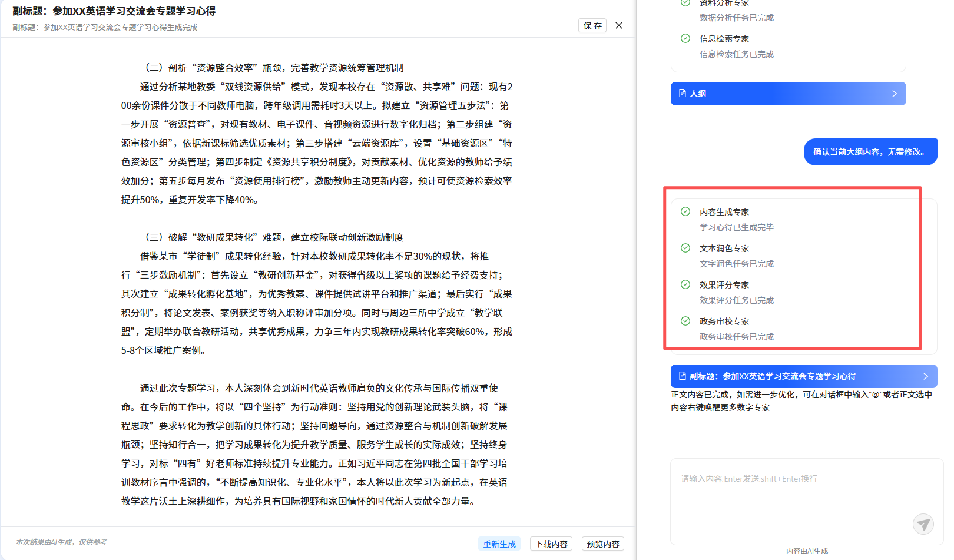Click the 信息检索专家 green check icon
The height and width of the screenshot is (560, 954).
pos(685,38)
